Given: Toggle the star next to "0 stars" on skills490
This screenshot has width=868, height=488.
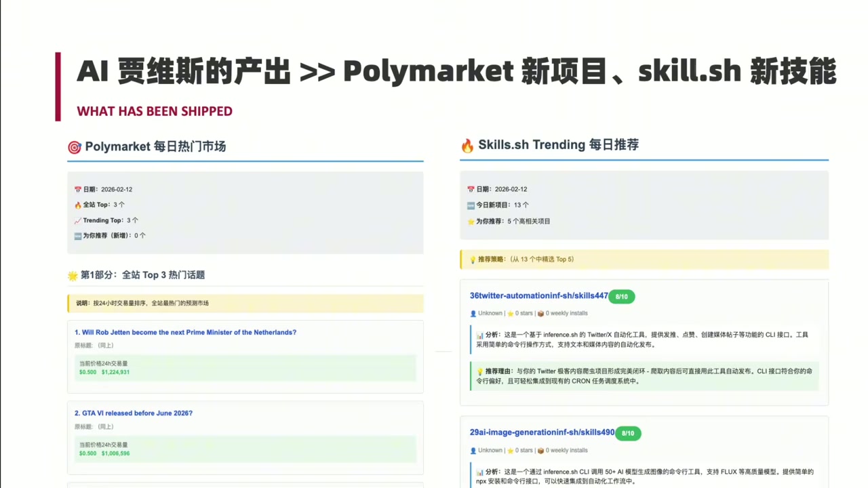Looking at the screenshot, I should click(509, 450).
